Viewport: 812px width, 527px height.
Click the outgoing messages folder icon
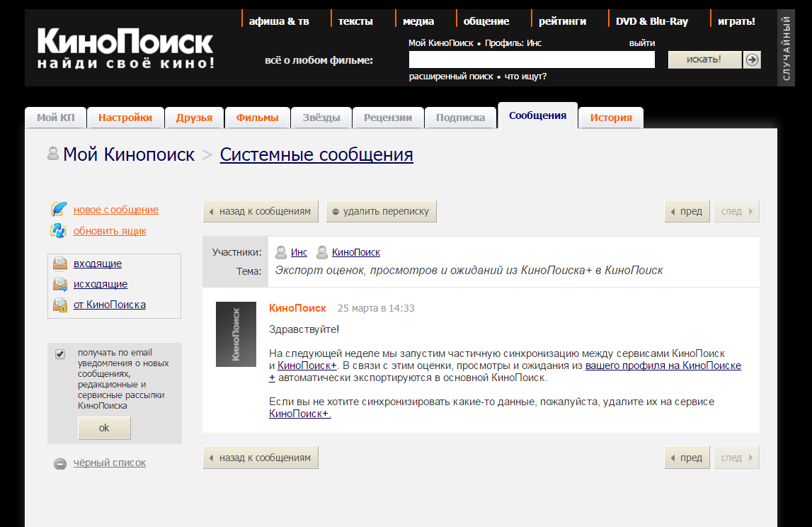(x=60, y=284)
